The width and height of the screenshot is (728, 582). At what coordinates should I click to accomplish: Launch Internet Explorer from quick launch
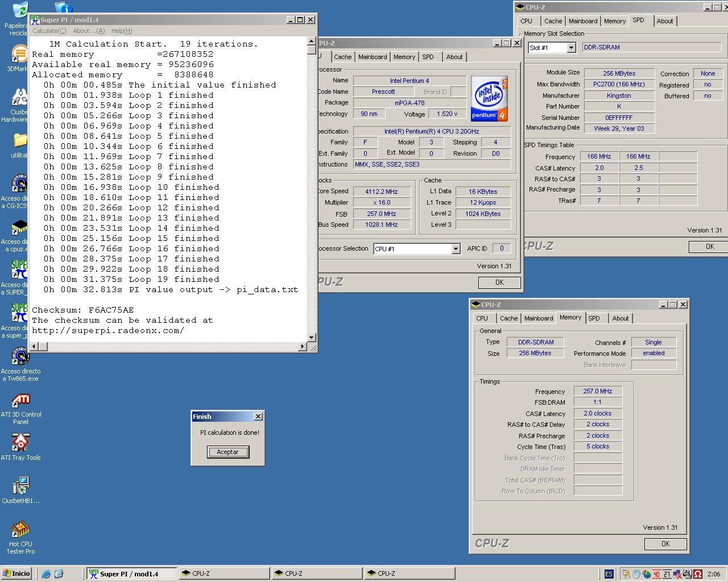46,573
